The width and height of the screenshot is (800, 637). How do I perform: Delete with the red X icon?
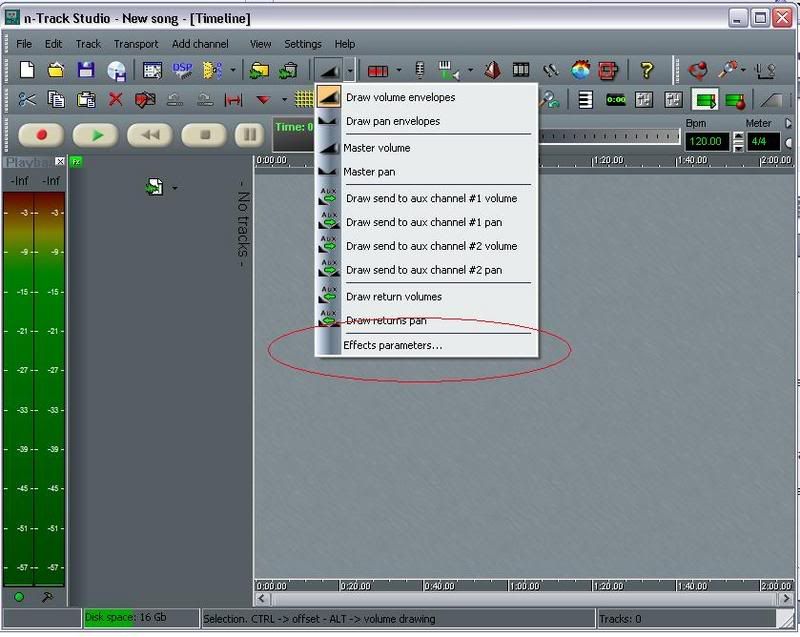coord(115,98)
